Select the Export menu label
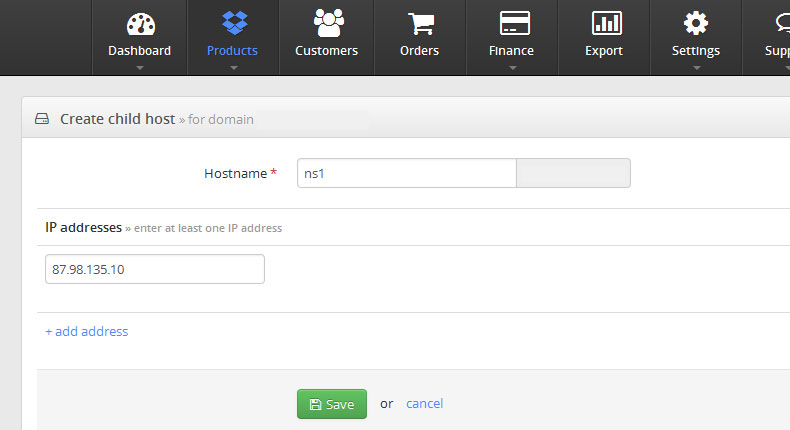The height and width of the screenshot is (430, 790). point(603,51)
